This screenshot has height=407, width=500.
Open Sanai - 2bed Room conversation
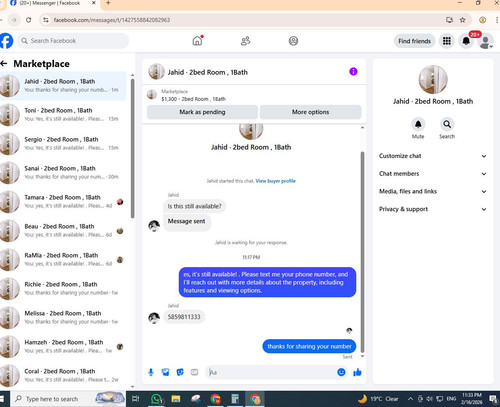click(x=63, y=172)
